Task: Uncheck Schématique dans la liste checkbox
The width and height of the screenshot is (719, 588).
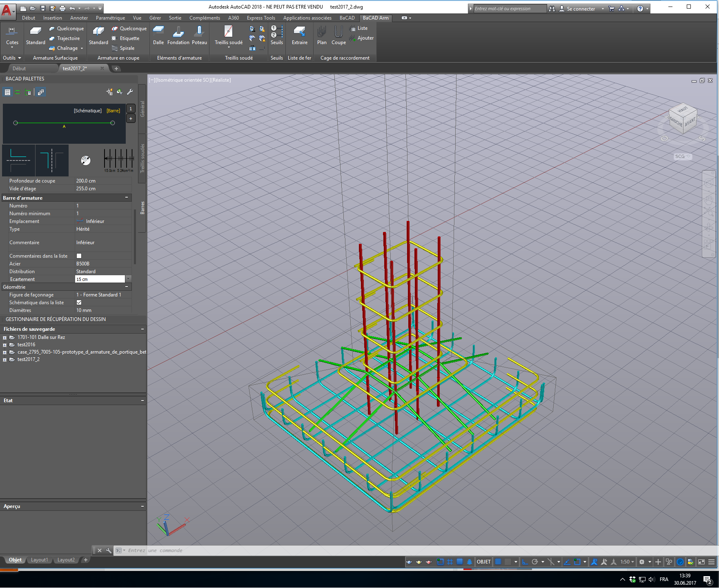Action: coord(79,303)
